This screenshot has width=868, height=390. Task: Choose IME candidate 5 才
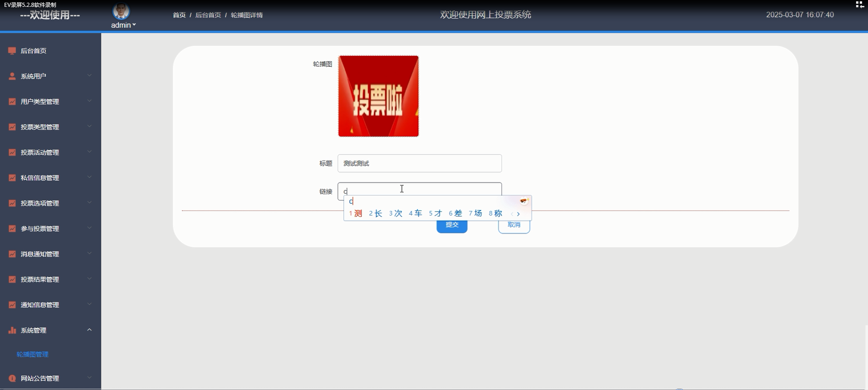click(435, 213)
